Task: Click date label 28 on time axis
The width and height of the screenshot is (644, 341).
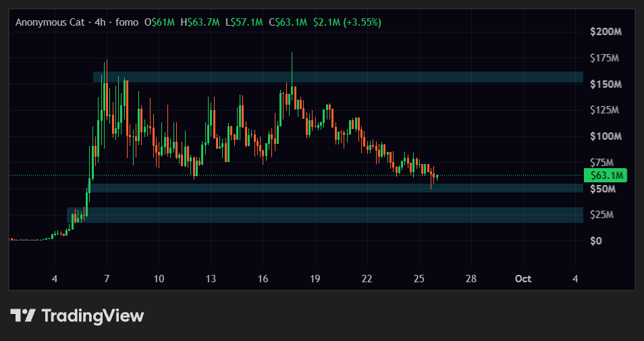Action: tap(471, 279)
